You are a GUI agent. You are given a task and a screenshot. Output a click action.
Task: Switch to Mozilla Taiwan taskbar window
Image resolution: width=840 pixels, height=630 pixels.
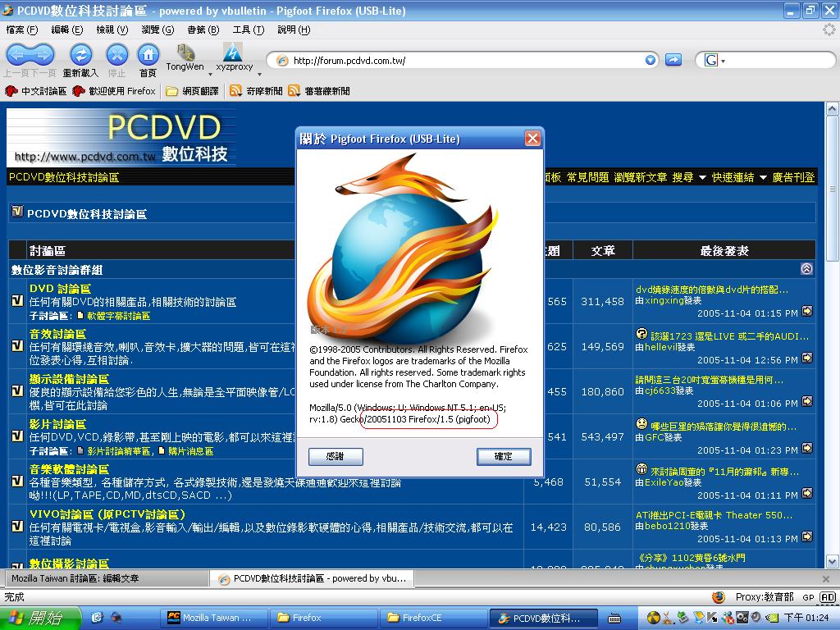[215, 618]
